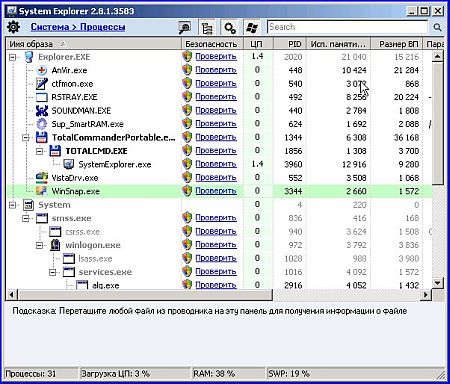450x384 pixels.
Task: Sort by PID column header
Action: tap(289, 44)
